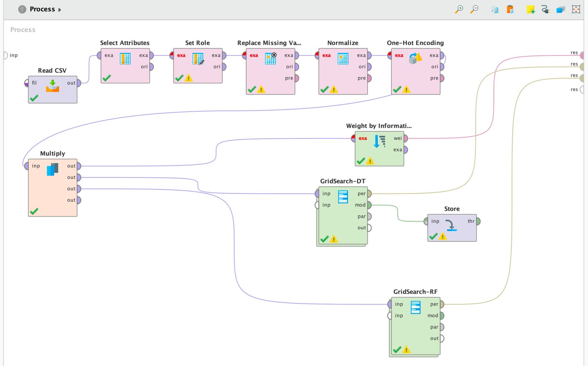Paste operators using the clipboard toolbar icon
This screenshot has height=366, width=588.
pyautogui.click(x=510, y=9)
